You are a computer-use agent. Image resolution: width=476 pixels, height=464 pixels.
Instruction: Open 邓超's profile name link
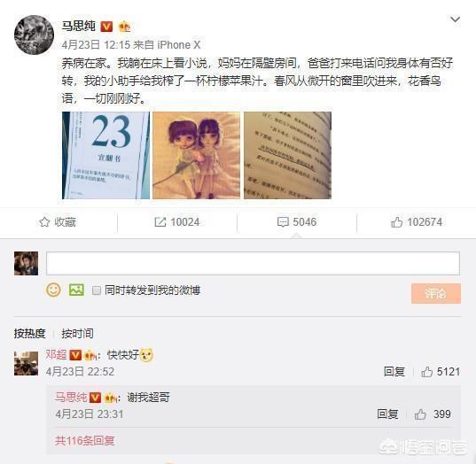[x=56, y=354]
